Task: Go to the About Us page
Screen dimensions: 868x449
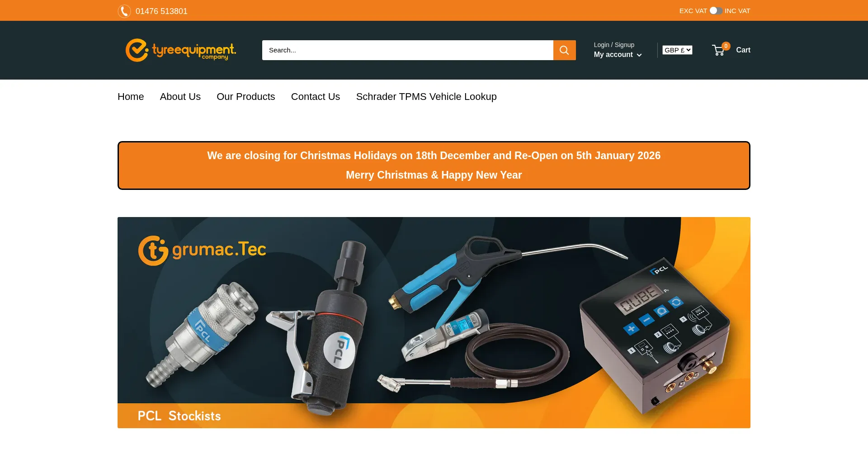Action: pos(180,97)
